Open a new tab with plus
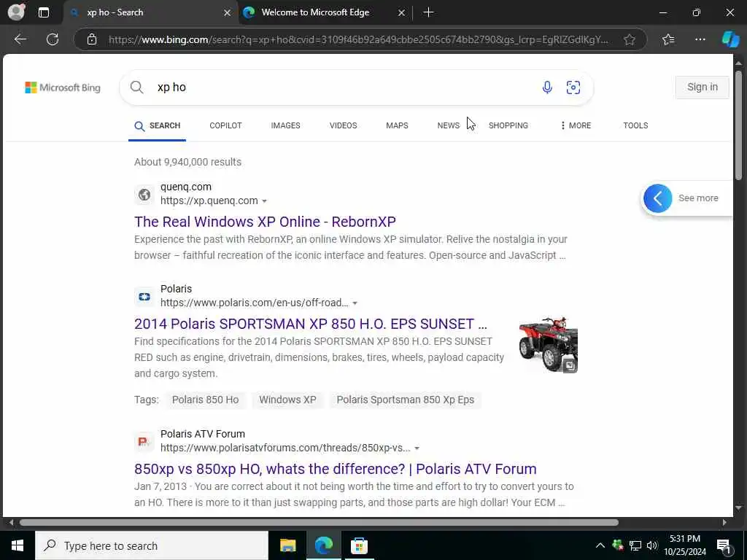Viewport: 747px width, 560px height. click(428, 12)
